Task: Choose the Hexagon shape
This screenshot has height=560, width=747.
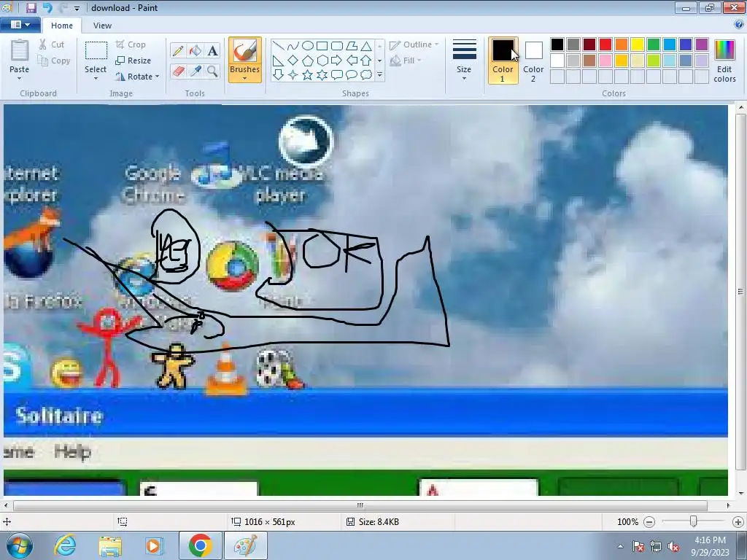Action: click(x=322, y=61)
